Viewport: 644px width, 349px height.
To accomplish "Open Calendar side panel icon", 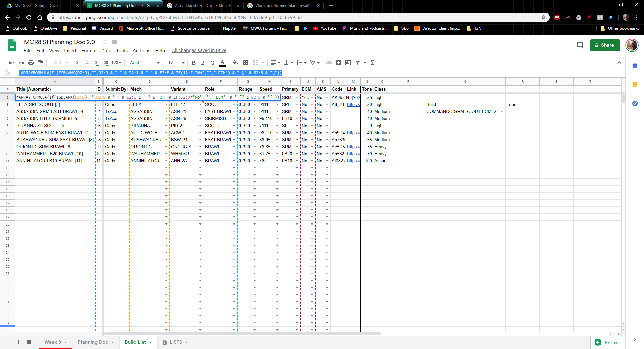I will 635,66.
